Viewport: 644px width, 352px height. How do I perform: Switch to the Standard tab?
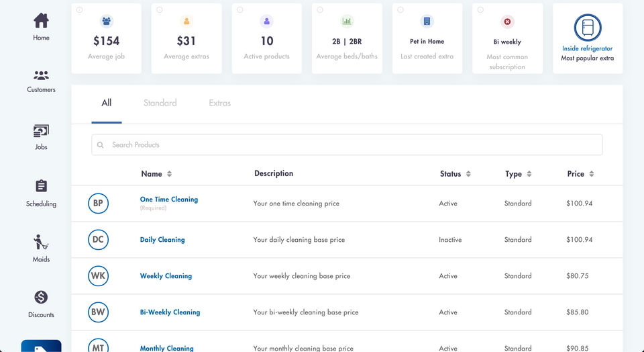[160, 103]
